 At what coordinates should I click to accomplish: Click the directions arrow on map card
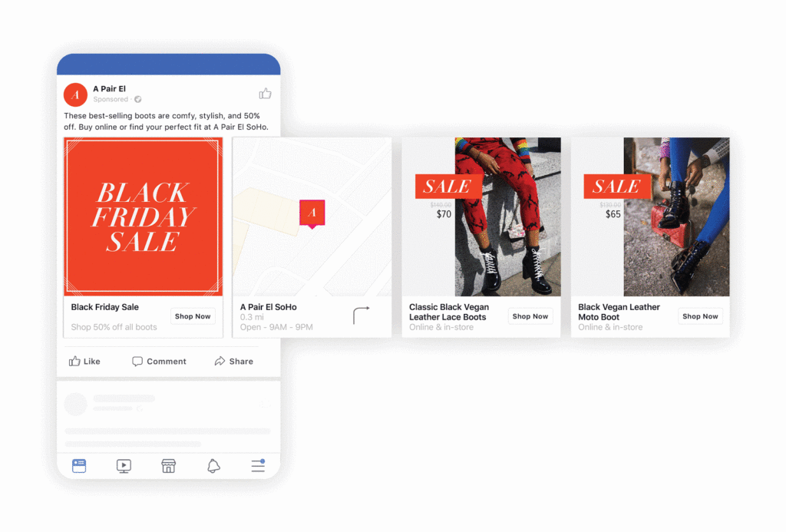click(361, 315)
